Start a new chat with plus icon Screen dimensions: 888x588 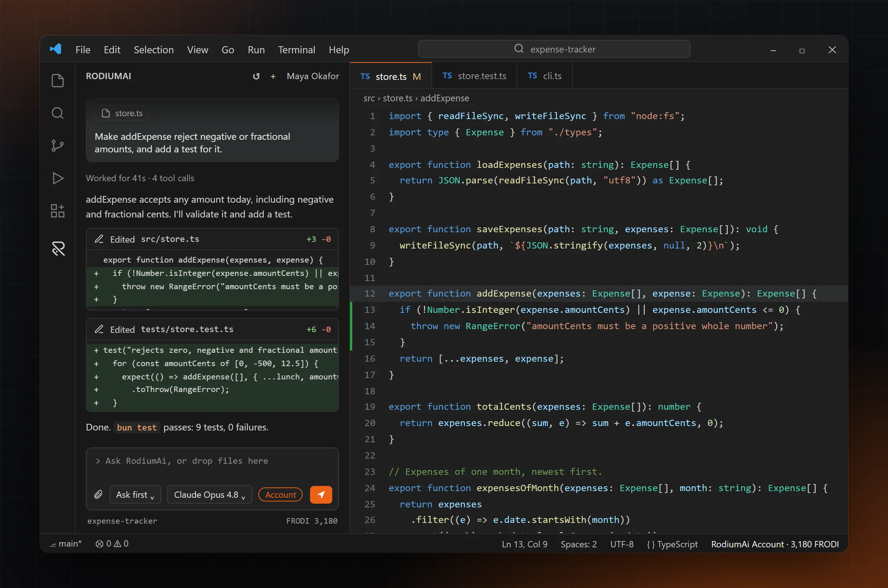(273, 77)
